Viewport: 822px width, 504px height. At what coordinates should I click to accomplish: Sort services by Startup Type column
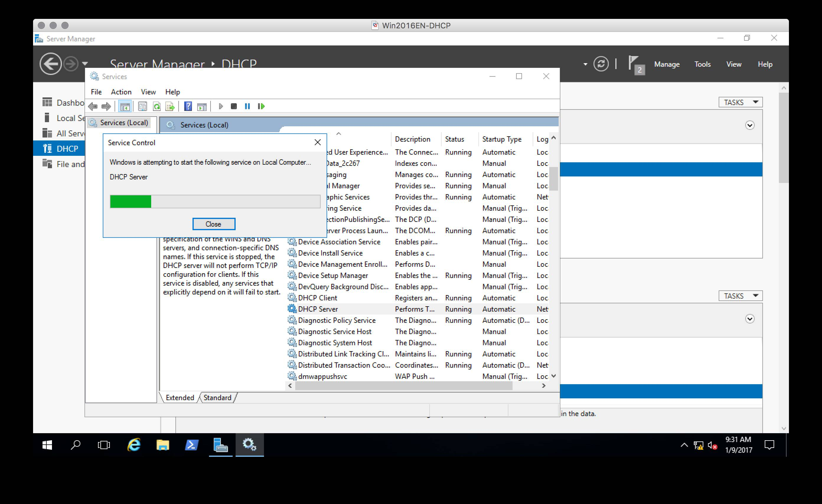coord(501,139)
